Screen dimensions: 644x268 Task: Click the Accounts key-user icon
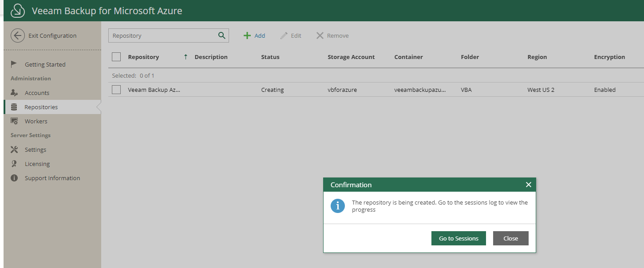click(x=14, y=93)
